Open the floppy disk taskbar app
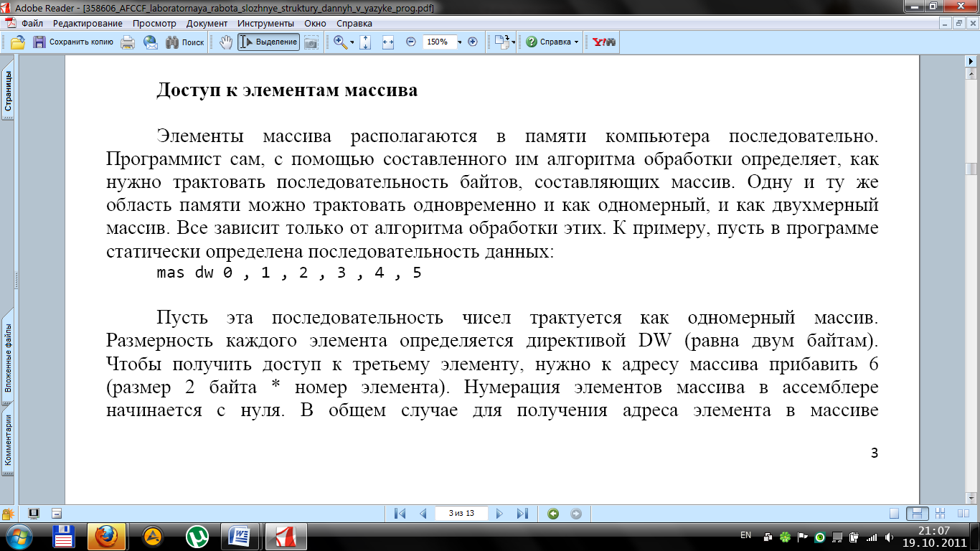The height and width of the screenshot is (551, 980). [x=64, y=536]
